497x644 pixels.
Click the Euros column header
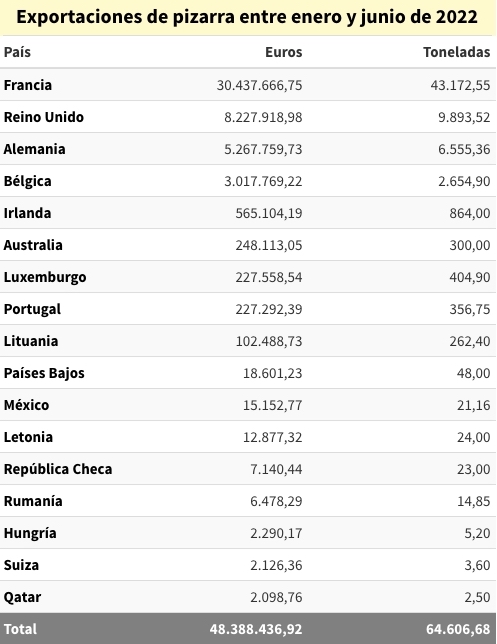click(x=283, y=52)
